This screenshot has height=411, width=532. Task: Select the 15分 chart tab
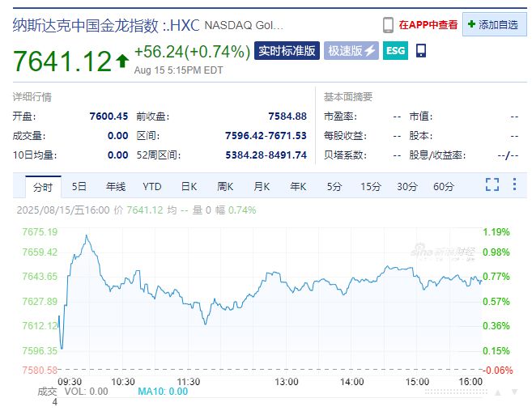[371, 187]
